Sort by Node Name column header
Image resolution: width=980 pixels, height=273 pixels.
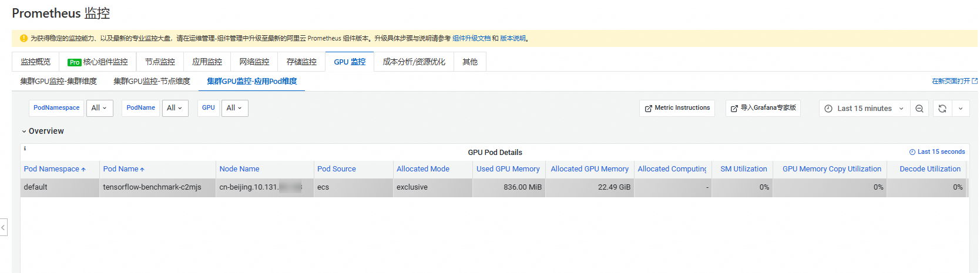coord(239,169)
